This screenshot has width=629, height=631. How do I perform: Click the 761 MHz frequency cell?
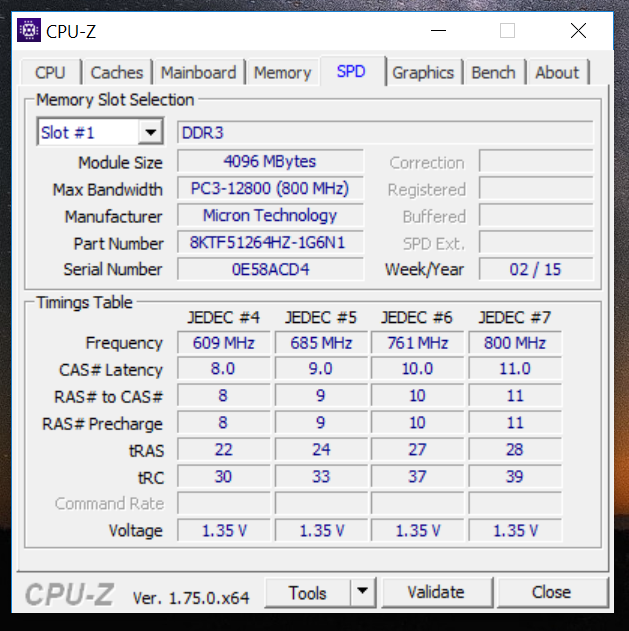click(x=417, y=343)
